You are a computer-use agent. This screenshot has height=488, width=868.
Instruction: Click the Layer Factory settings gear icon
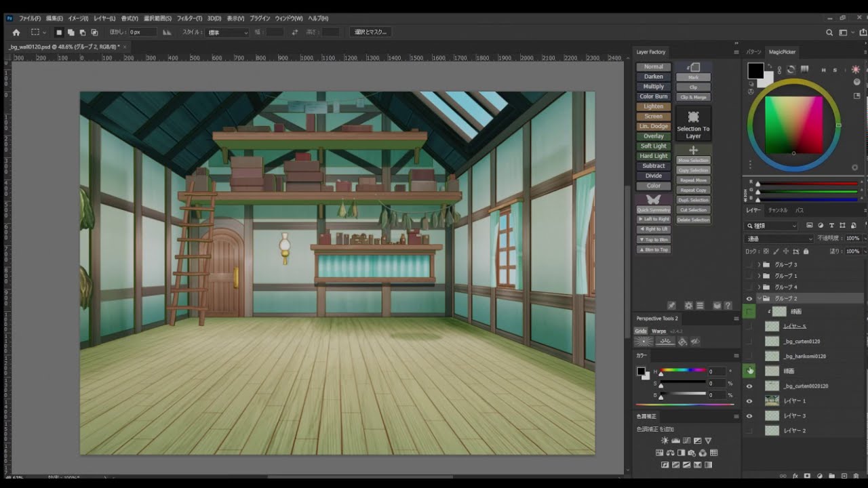[x=688, y=306]
